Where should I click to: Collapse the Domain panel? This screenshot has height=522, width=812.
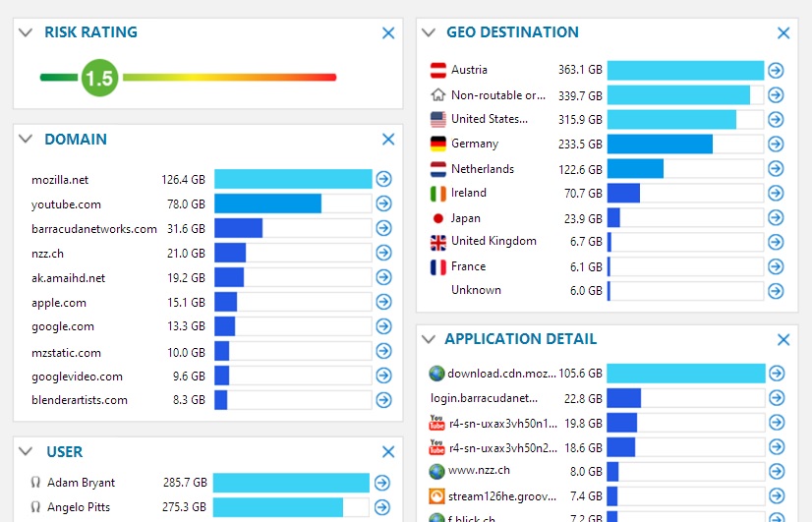[x=26, y=140]
